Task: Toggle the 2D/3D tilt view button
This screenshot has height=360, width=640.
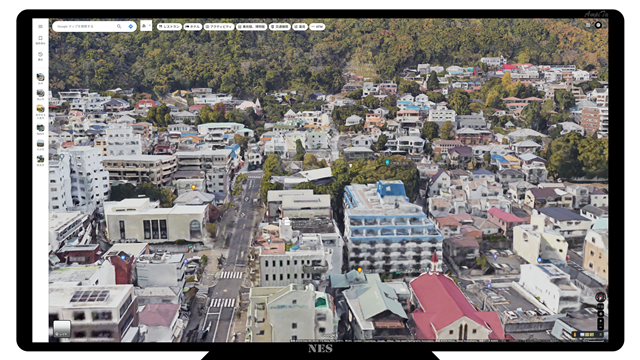Action: coord(600,307)
